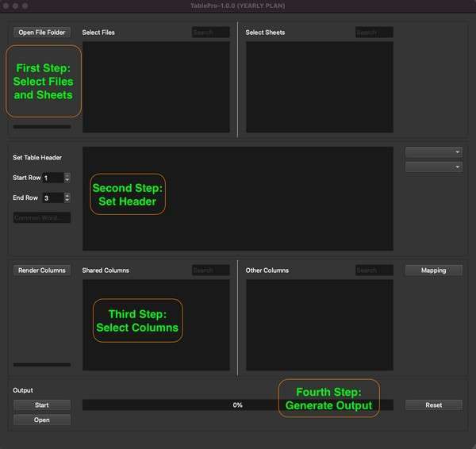Decrease the Start Row value with down arrow
476x449 pixels.
coord(67,181)
